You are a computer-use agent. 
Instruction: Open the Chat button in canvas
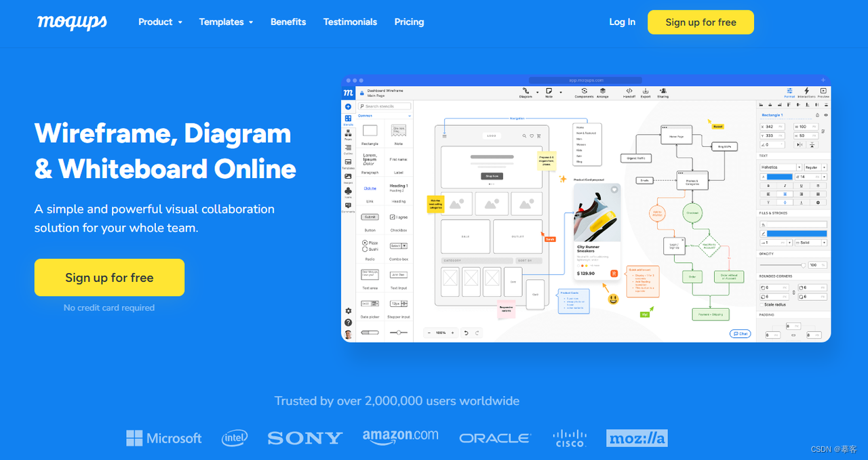click(x=740, y=333)
